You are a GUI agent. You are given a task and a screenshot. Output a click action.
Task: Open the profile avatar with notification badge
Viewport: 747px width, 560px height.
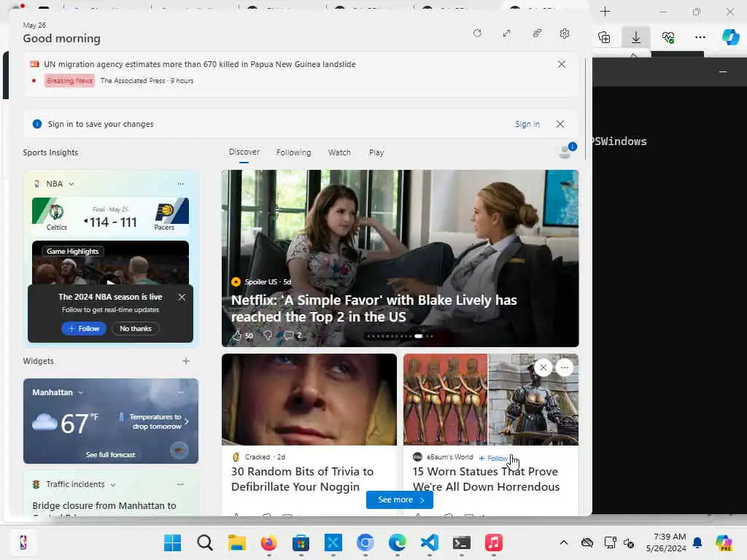point(566,151)
